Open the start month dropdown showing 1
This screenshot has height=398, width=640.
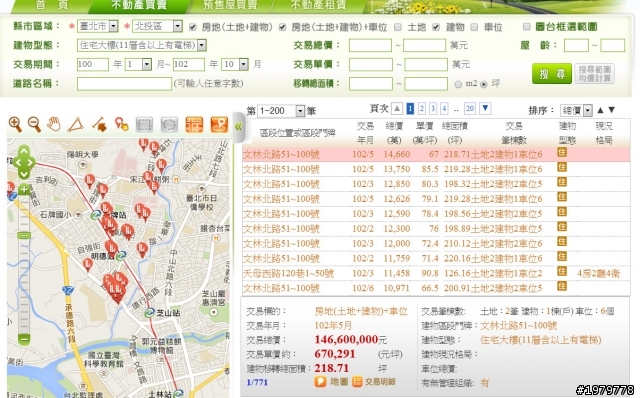pyautogui.click(x=138, y=64)
